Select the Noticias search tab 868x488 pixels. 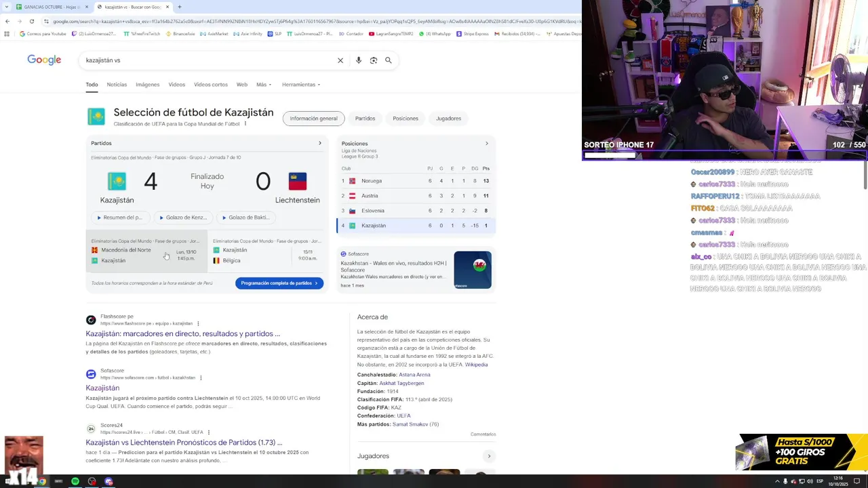click(x=117, y=85)
